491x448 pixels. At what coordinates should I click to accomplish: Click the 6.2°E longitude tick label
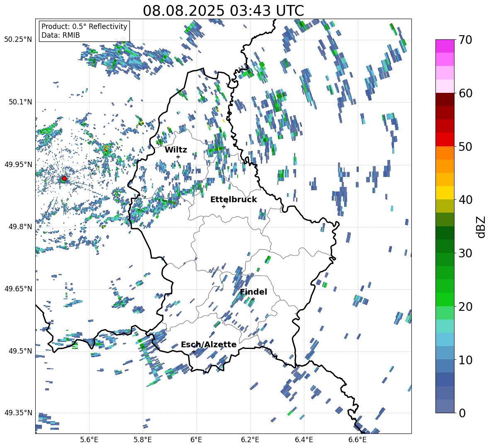[x=250, y=440]
